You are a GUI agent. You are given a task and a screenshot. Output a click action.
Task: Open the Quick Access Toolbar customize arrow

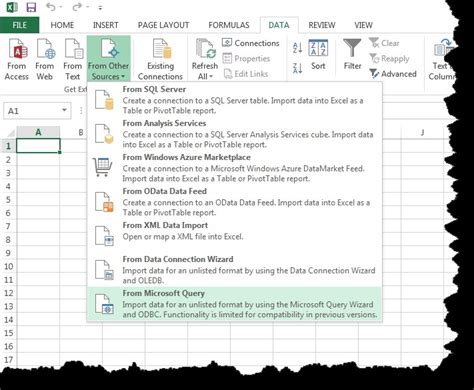pos(100,7)
